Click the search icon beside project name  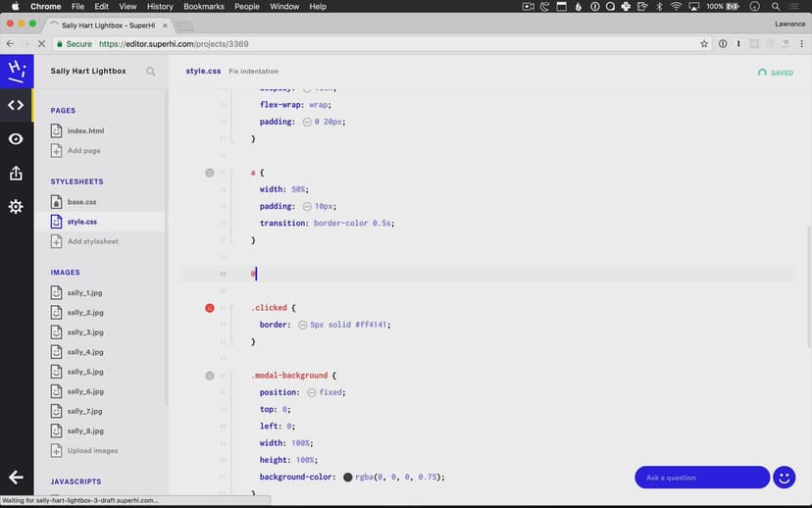pyautogui.click(x=151, y=72)
